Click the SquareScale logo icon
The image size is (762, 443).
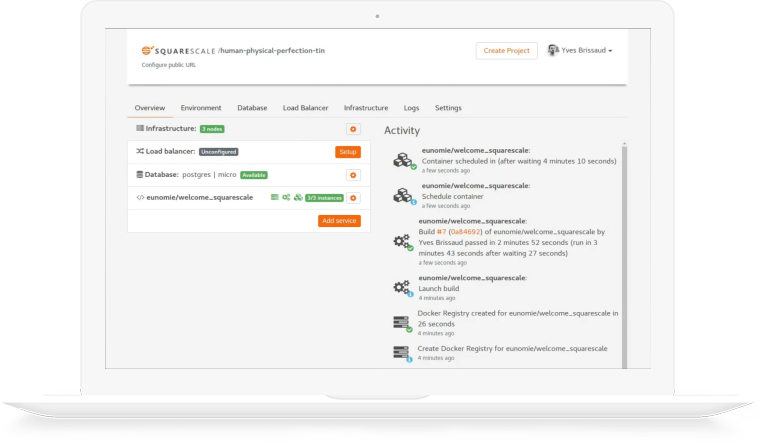click(146, 50)
